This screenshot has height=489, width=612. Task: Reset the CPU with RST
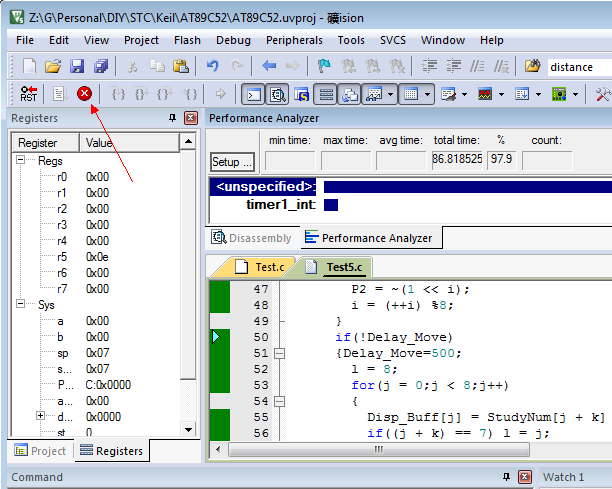click(x=28, y=94)
